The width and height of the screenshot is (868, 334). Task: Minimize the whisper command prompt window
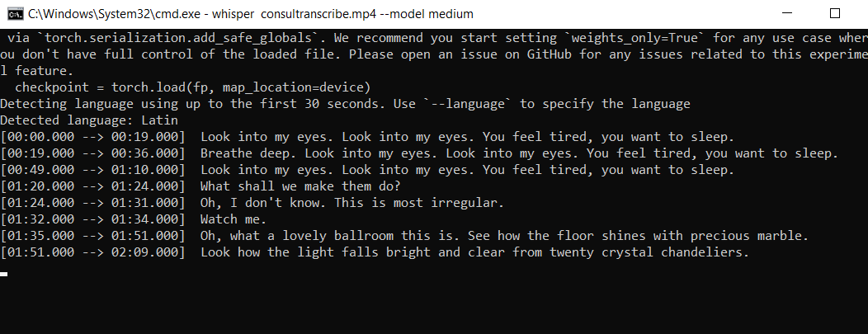pos(788,14)
